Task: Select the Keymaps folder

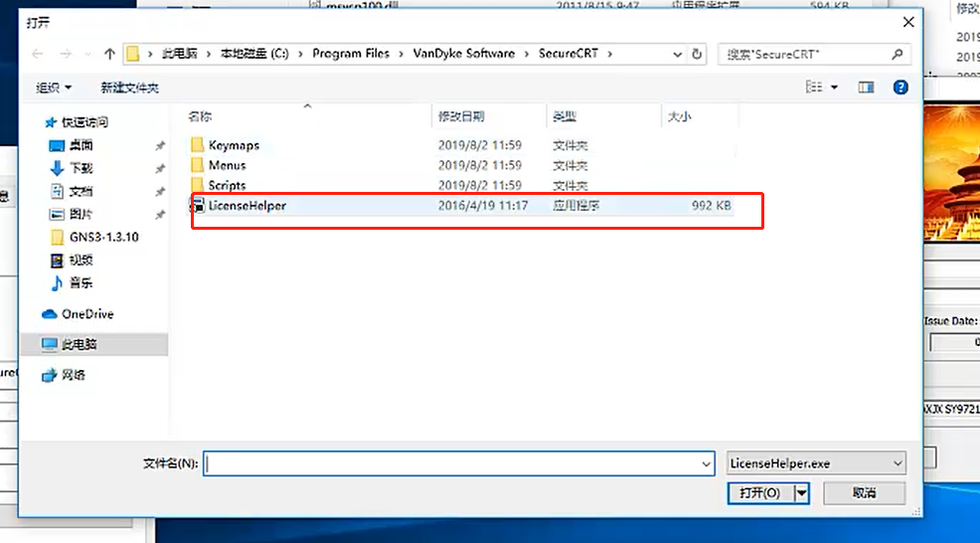Action: pos(234,145)
